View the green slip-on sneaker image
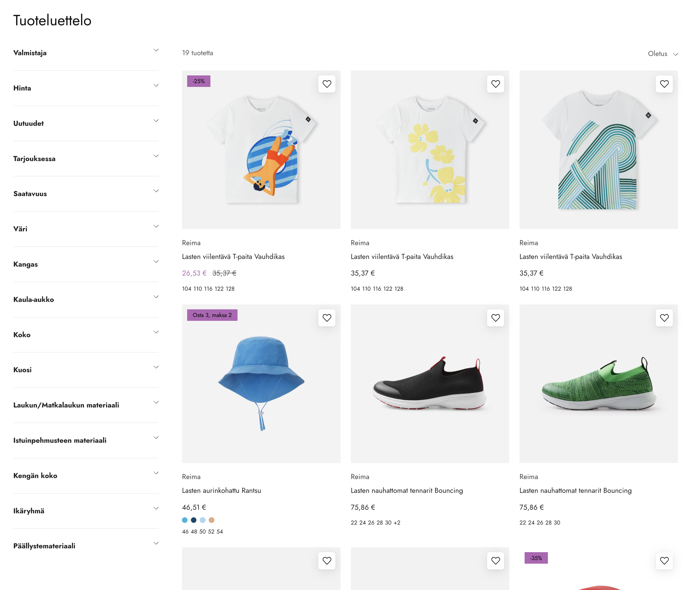The height and width of the screenshot is (590, 700). [598, 384]
